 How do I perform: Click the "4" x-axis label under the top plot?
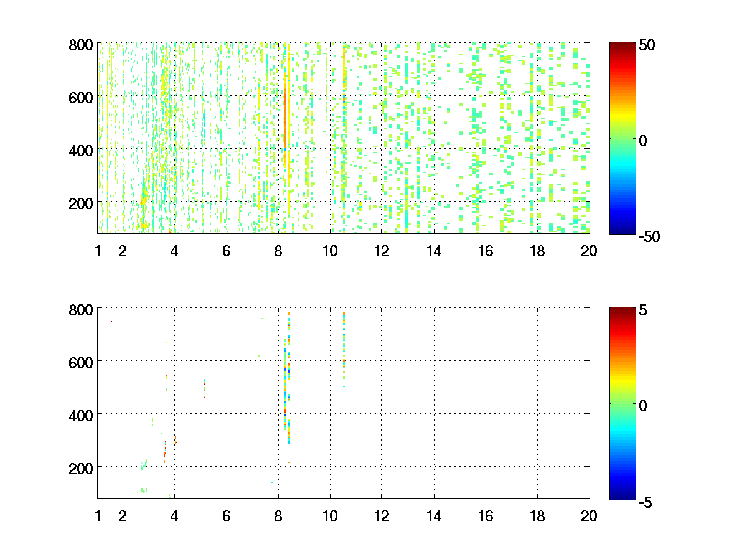[x=174, y=251]
